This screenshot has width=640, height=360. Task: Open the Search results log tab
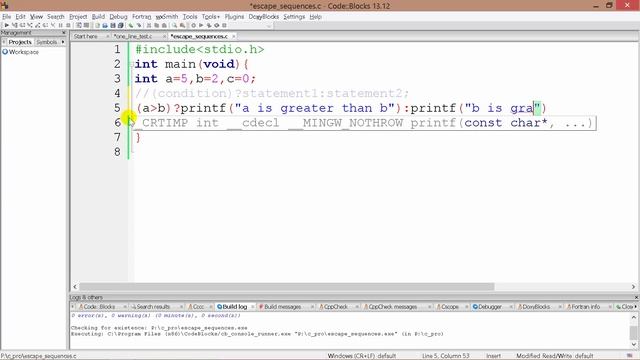(153, 307)
